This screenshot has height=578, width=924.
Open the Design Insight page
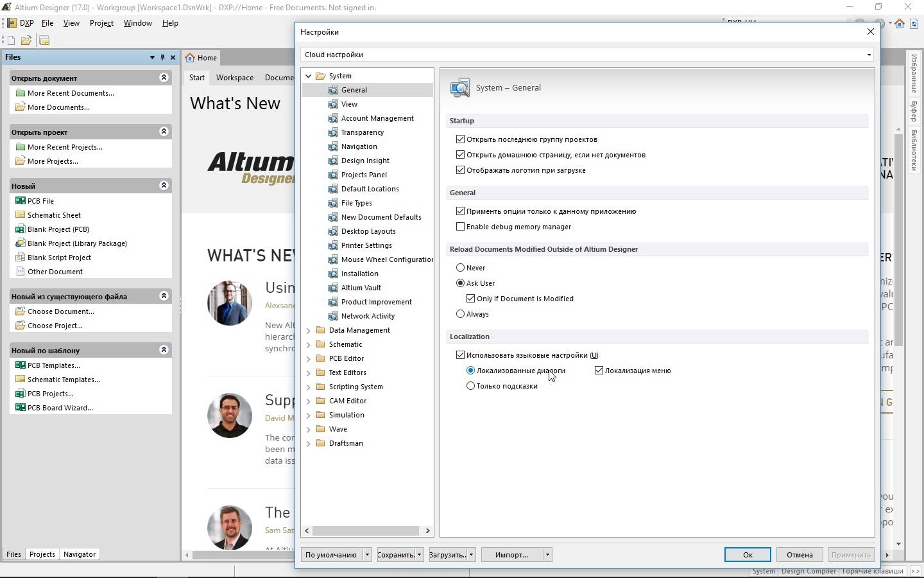[x=365, y=161]
